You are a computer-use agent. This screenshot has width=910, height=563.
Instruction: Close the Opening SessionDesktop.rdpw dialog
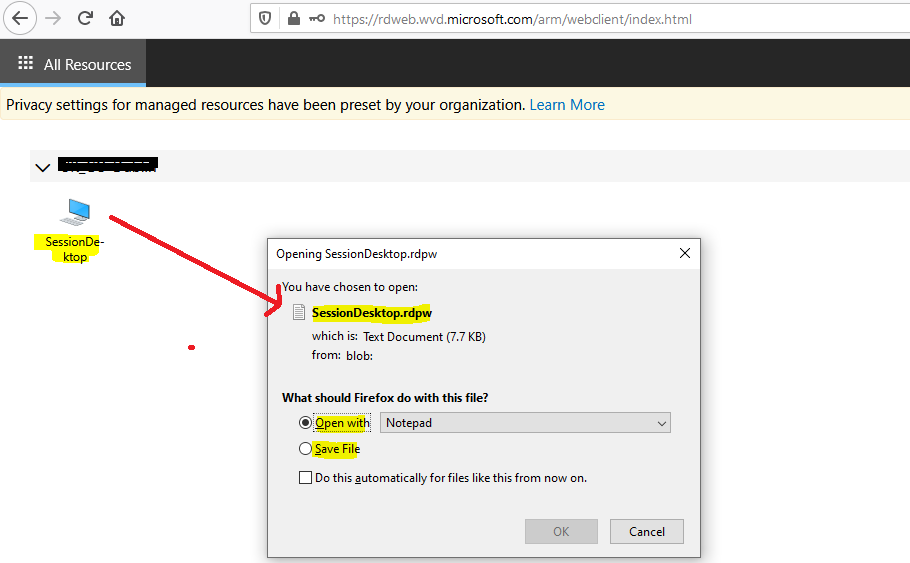(x=685, y=253)
